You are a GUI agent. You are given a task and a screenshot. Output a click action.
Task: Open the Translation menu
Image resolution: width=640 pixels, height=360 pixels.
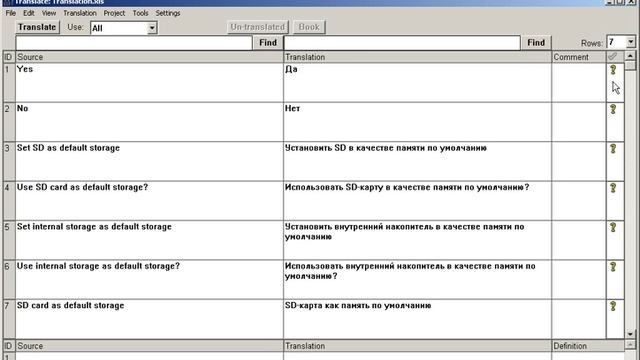[80, 13]
